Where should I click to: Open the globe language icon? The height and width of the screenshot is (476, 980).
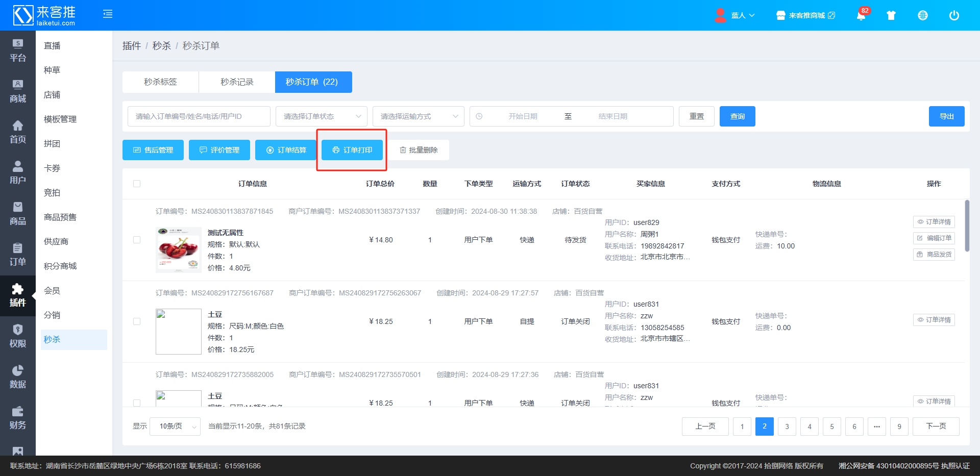pos(922,15)
